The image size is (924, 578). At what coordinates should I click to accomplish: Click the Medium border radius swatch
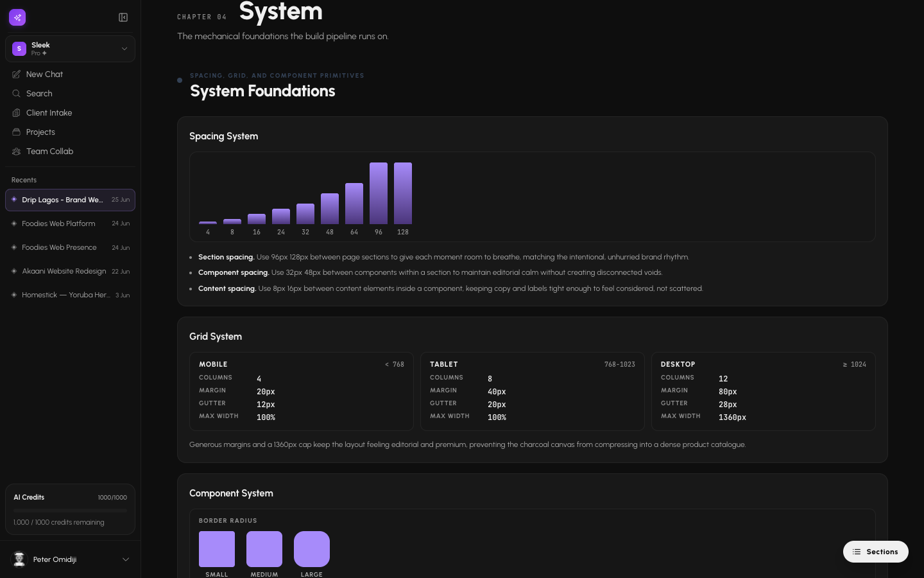264,549
